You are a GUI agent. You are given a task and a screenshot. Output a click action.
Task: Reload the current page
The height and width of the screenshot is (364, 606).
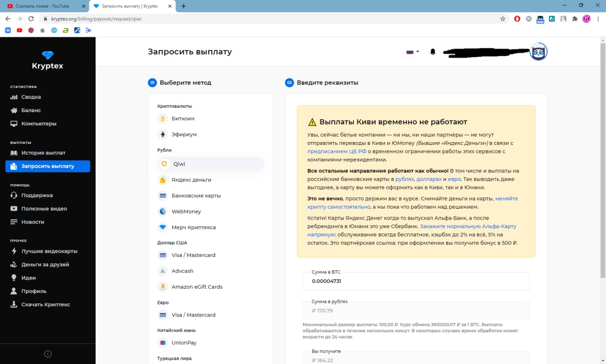[31, 19]
